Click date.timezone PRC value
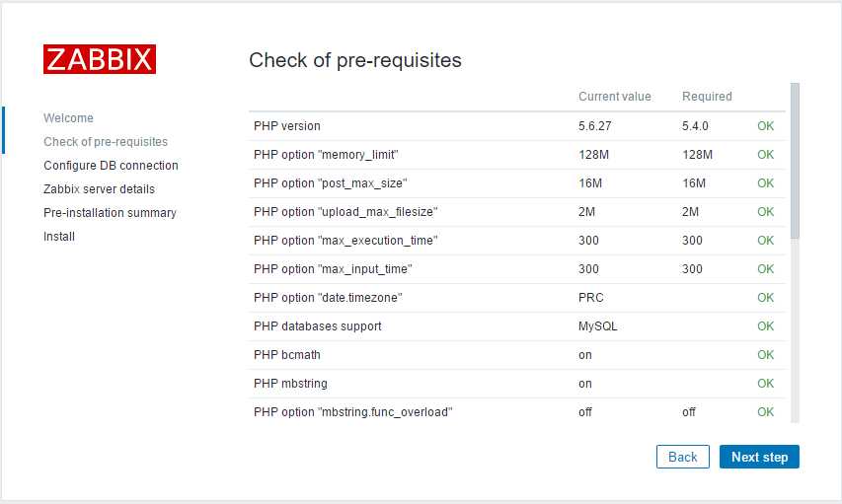The width and height of the screenshot is (842, 504). pyautogui.click(x=590, y=298)
